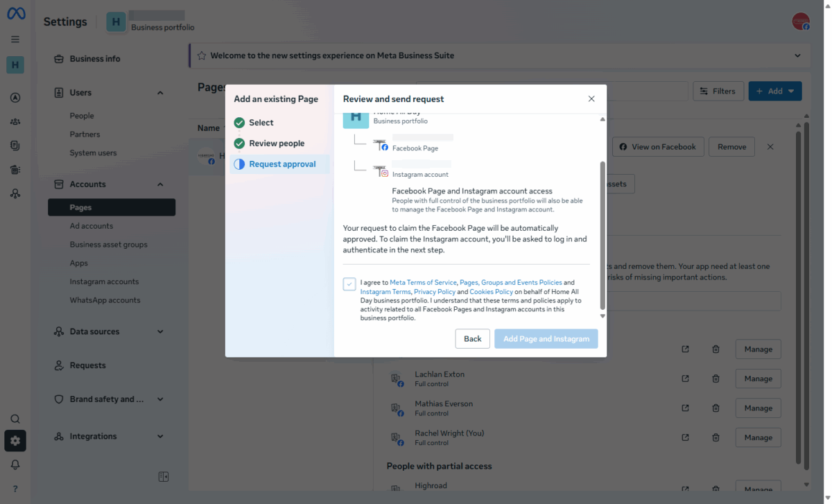Open notifications bell icon

point(15,464)
